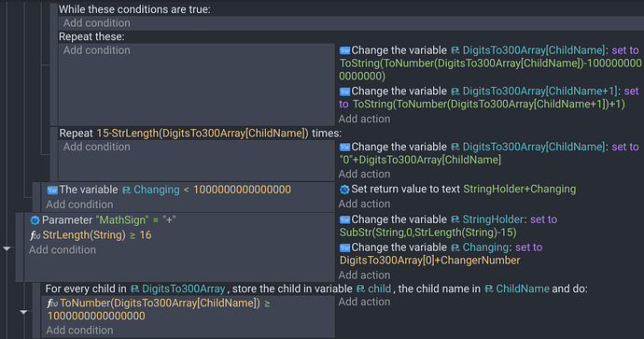Add condition under While these conditions
This screenshot has width=644, height=339.
coord(96,23)
